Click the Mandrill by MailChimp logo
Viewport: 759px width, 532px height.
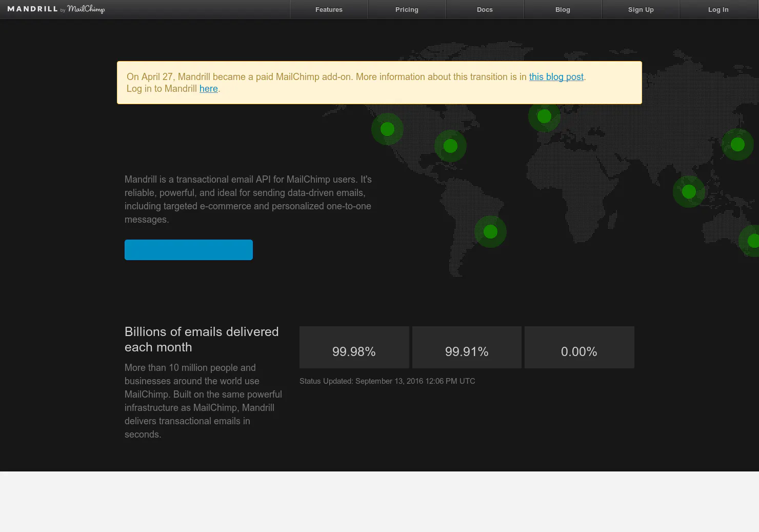pyautogui.click(x=56, y=9)
